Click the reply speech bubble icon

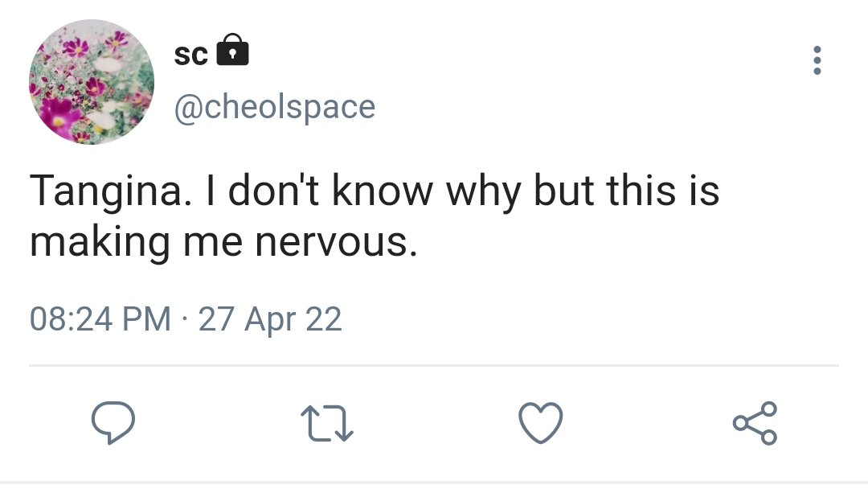113,422
